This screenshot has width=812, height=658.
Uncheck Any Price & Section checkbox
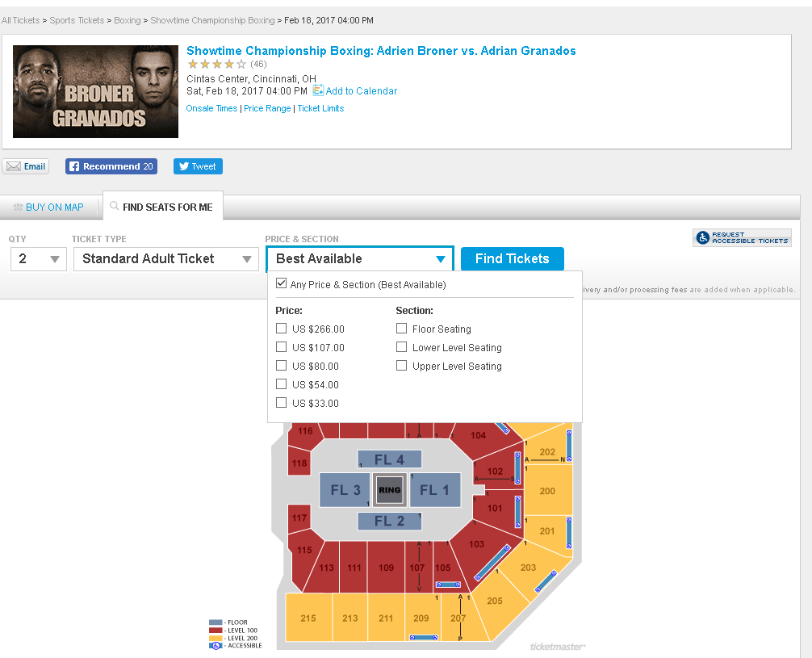pyautogui.click(x=281, y=284)
